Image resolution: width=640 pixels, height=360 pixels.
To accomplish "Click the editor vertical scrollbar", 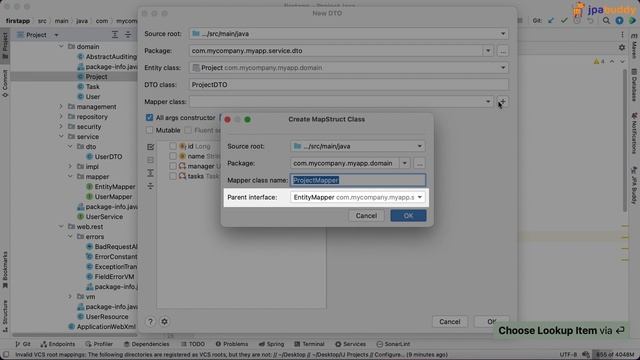I will (624, 141).
